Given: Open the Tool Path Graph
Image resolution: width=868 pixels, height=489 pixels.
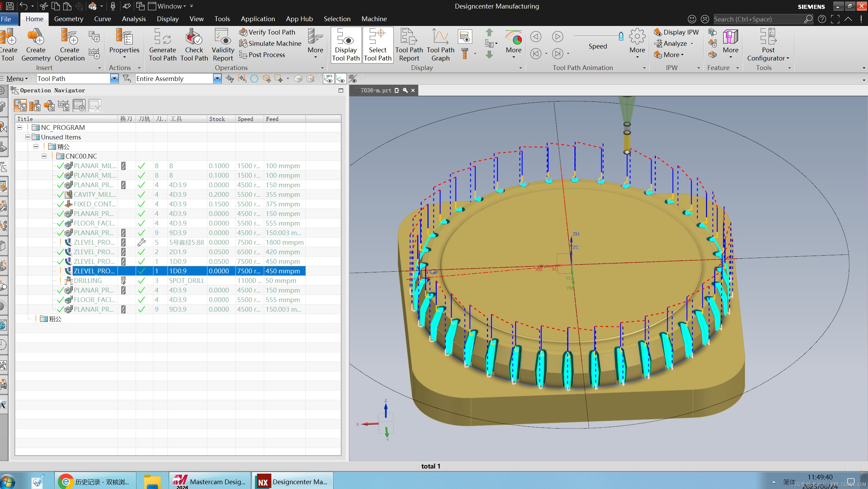Looking at the screenshot, I should coord(440,44).
